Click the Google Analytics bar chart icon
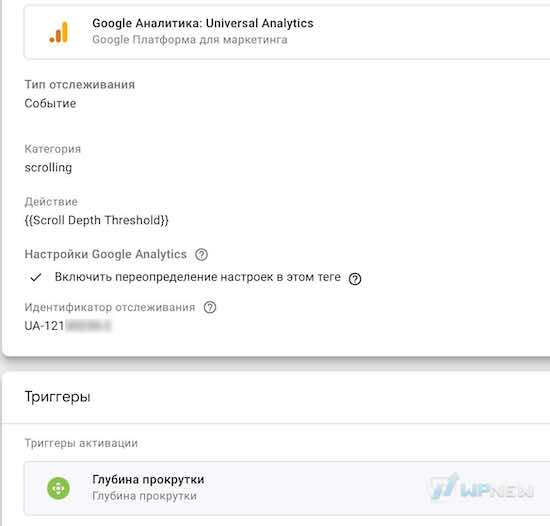The width and height of the screenshot is (550, 526). click(59, 33)
